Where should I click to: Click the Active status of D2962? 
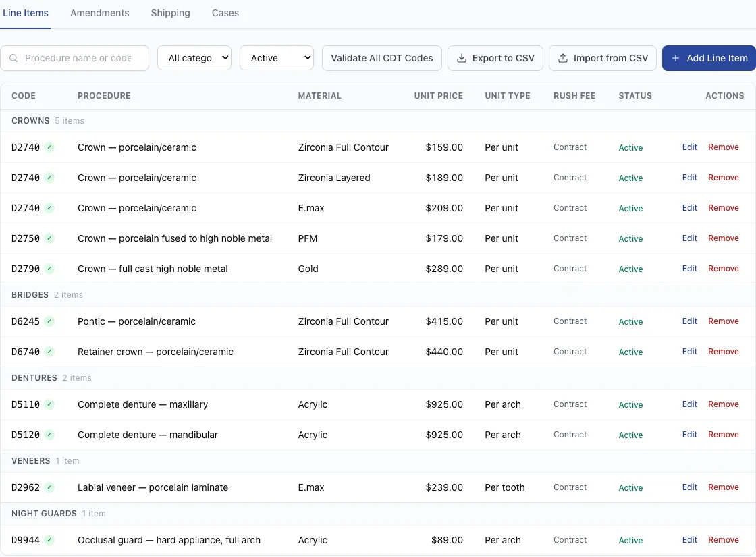[x=630, y=487]
